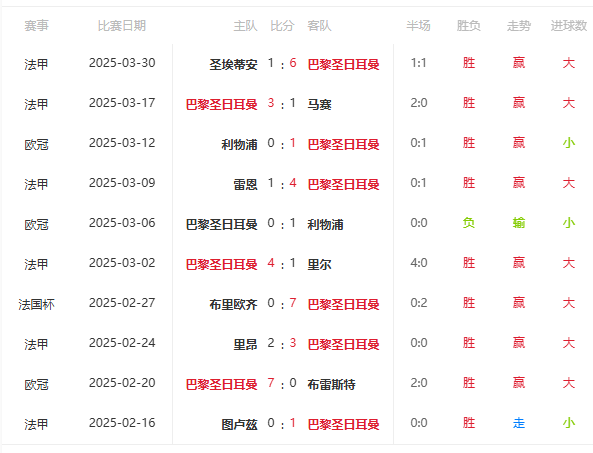The width and height of the screenshot is (593, 453).
Task: Click 利物浦 home team on 2025-03-12
Action: point(239,144)
